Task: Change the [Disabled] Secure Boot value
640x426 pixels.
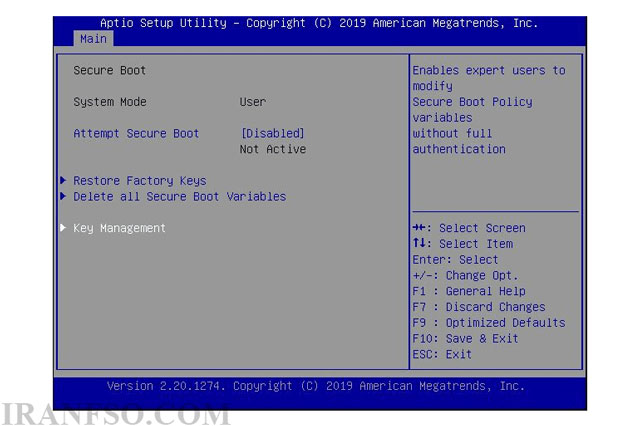Action: (273, 133)
